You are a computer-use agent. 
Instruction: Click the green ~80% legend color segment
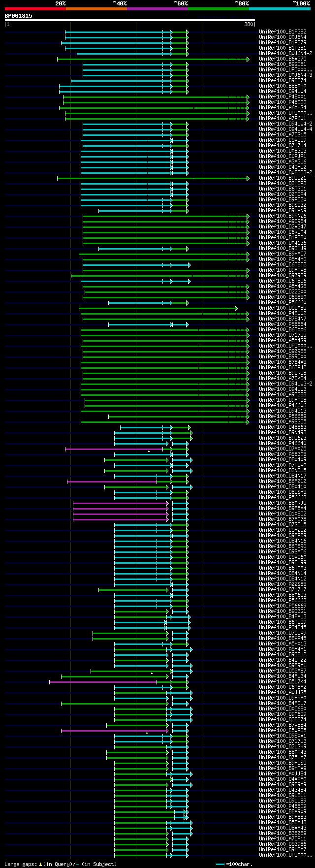(x=219, y=9)
